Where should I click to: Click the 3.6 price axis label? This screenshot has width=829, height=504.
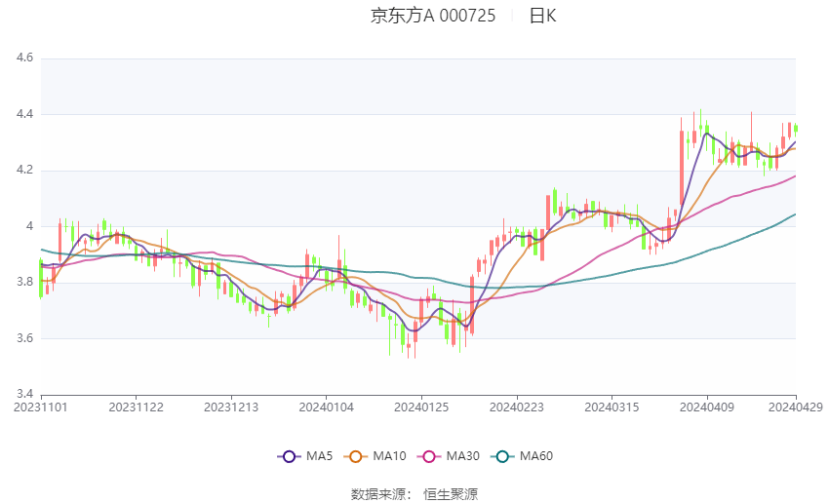pyautogui.click(x=24, y=337)
